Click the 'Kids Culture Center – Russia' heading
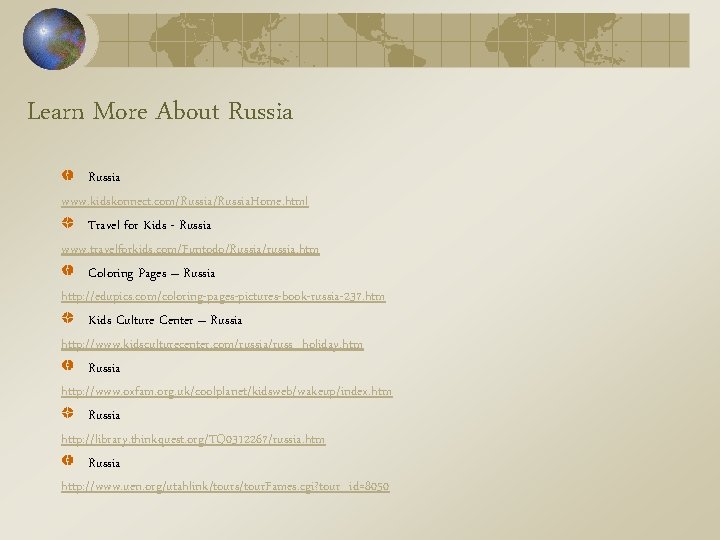This screenshot has height=540, width=720. pos(165,321)
